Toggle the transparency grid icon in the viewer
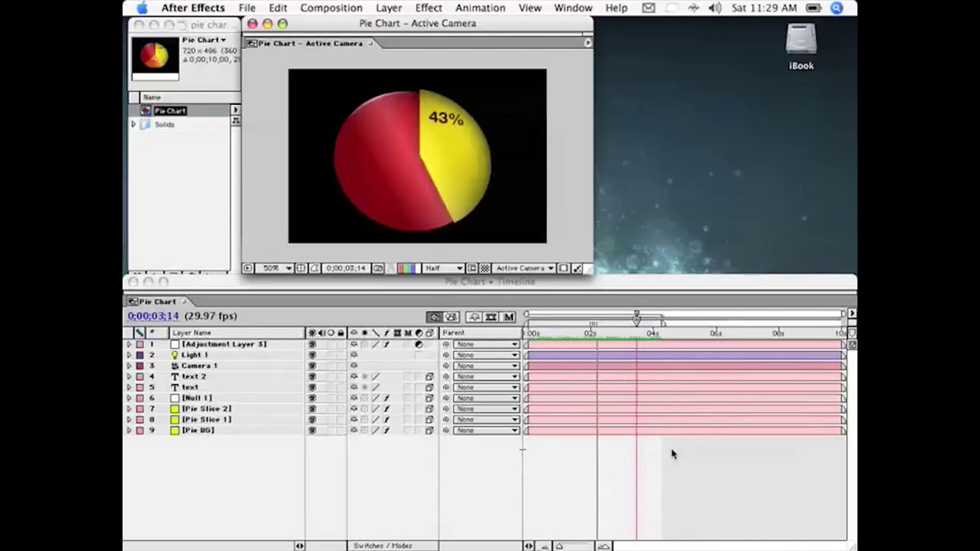Image resolution: width=980 pixels, height=551 pixels. pos(485,268)
